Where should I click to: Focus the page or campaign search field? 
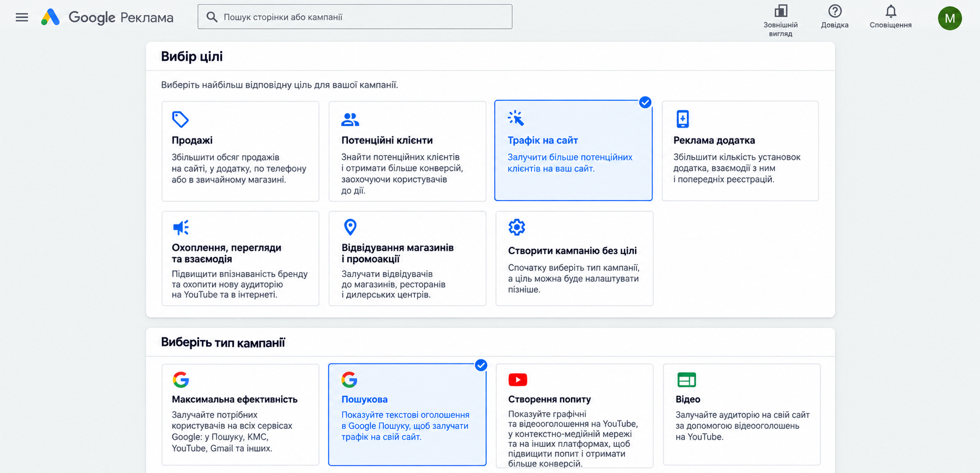click(355, 17)
